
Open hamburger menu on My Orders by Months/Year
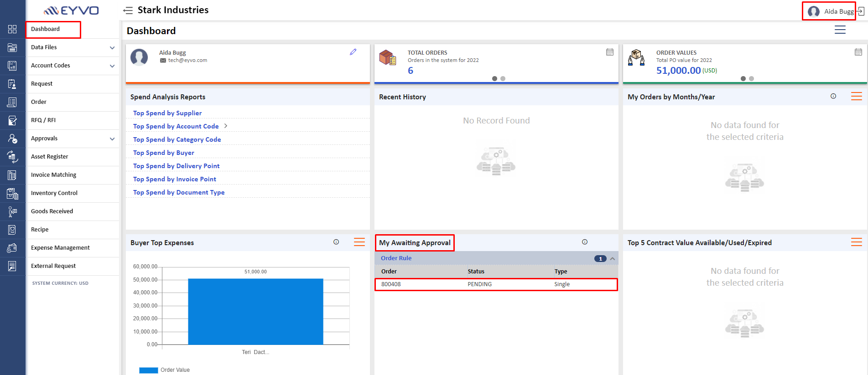(x=857, y=96)
